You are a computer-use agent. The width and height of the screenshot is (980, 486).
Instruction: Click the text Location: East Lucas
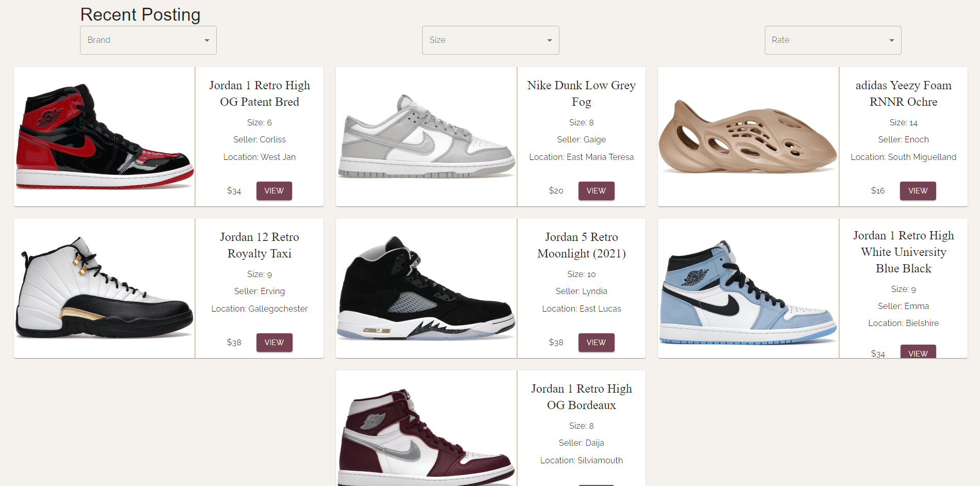pos(582,309)
